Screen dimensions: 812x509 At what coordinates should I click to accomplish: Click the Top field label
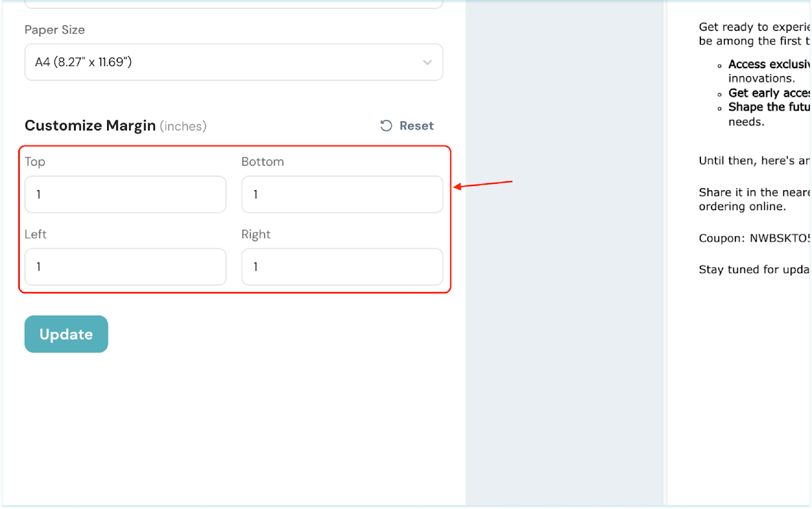coord(35,162)
